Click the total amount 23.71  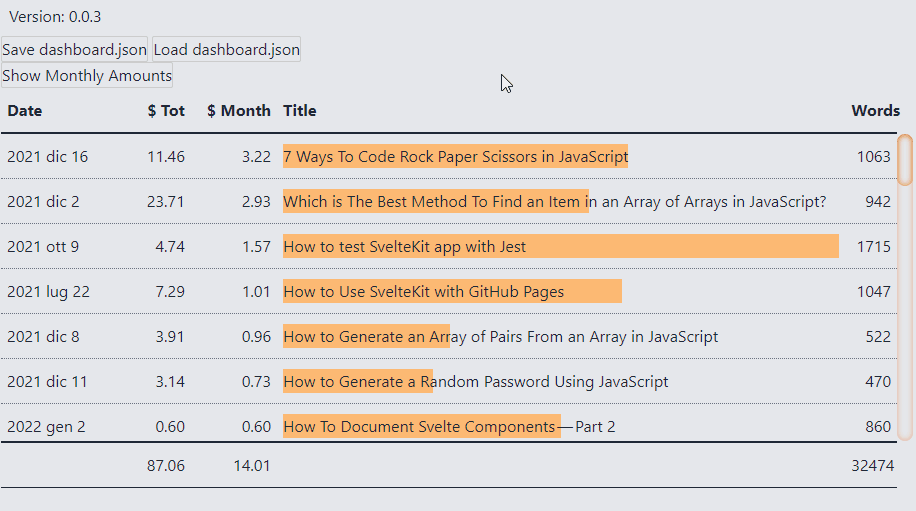[x=166, y=201]
